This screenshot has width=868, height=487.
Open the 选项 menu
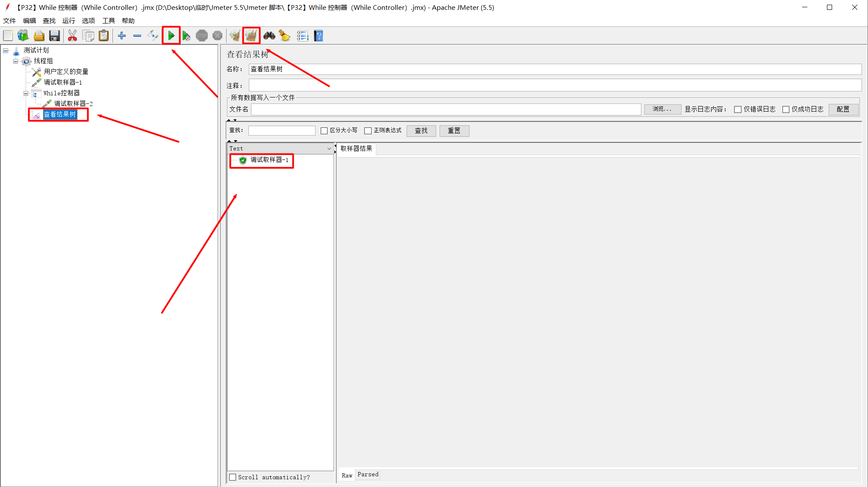(89, 21)
